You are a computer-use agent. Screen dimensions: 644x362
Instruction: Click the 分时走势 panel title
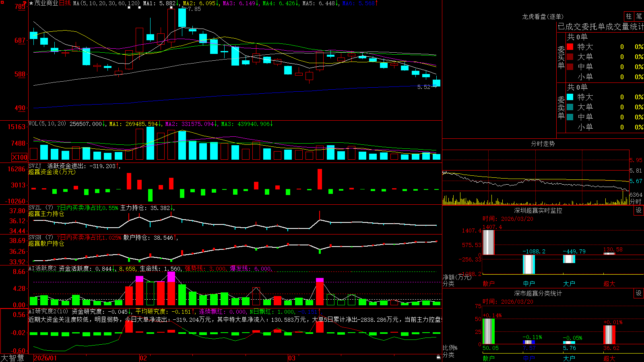pos(543,144)
